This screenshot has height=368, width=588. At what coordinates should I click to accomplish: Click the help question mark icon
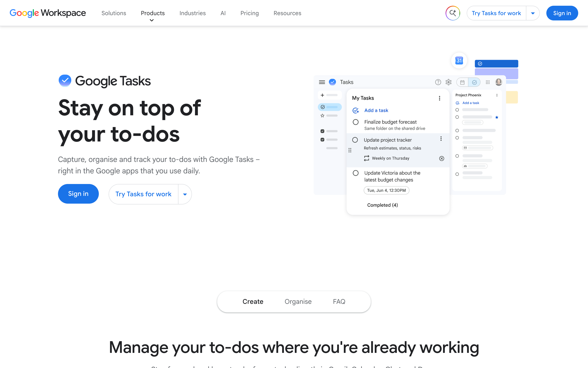point(438,82)
